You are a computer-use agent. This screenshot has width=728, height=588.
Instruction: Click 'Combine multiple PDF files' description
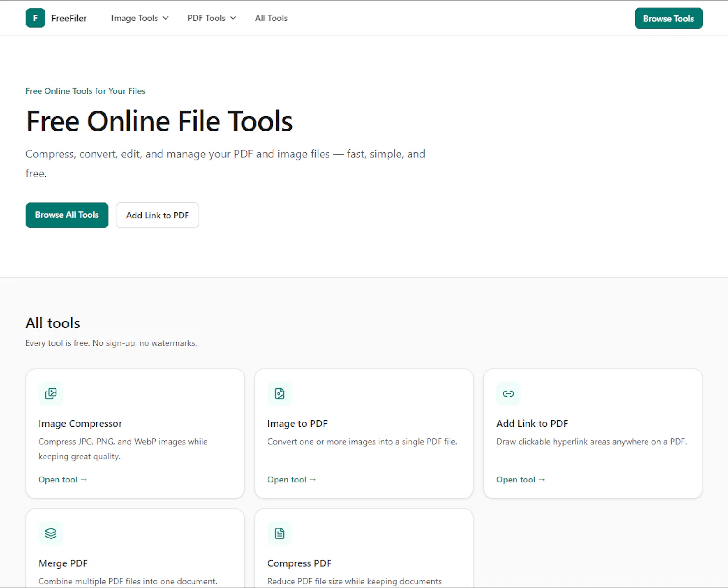[128, 581]
